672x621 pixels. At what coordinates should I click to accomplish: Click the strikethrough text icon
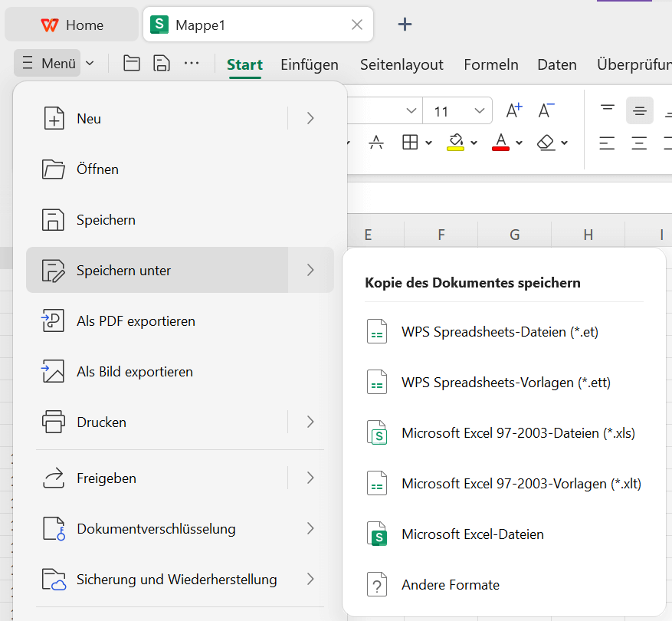pyautogui.click(x=376, y=143)
